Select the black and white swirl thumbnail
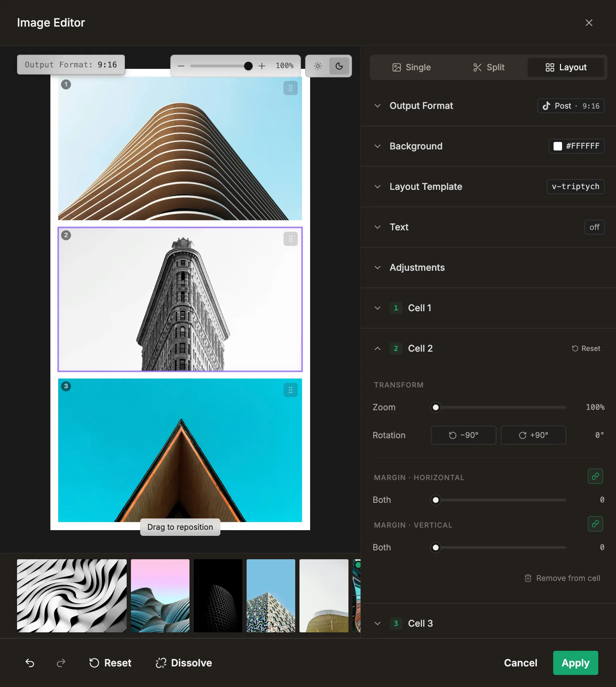Screen dimensions: 616x687 [72, 596]
